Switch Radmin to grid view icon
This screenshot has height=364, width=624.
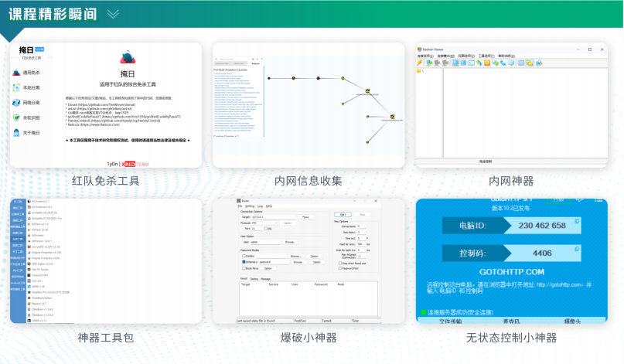(x=521, y=63)
